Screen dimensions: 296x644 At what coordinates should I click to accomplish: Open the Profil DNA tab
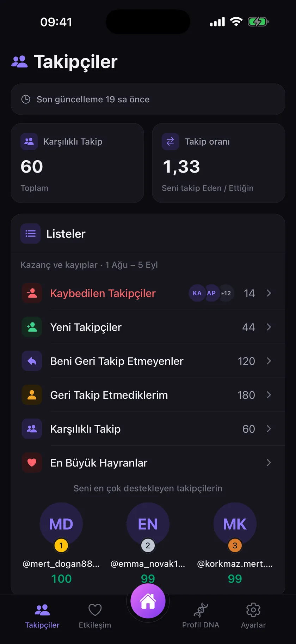(201, 615)
